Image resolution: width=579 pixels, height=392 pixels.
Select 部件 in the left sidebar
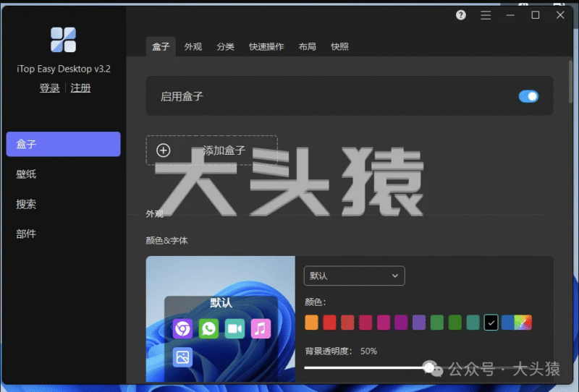click(26, 234)
